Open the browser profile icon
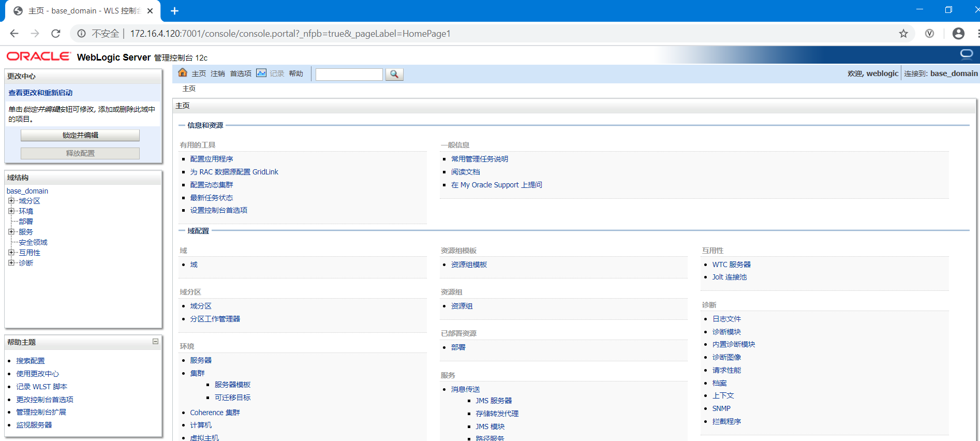This screenshot has height=441, width=980. coord(958,34)
